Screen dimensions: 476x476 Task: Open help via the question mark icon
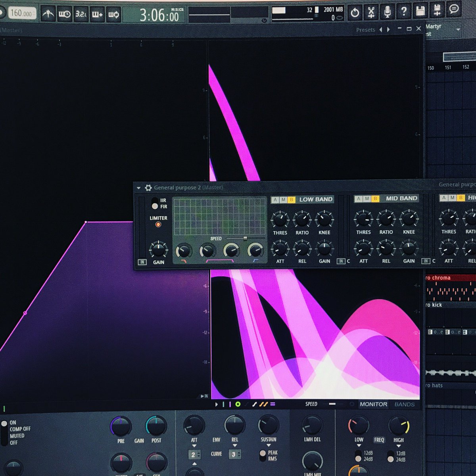coord(404,12)
